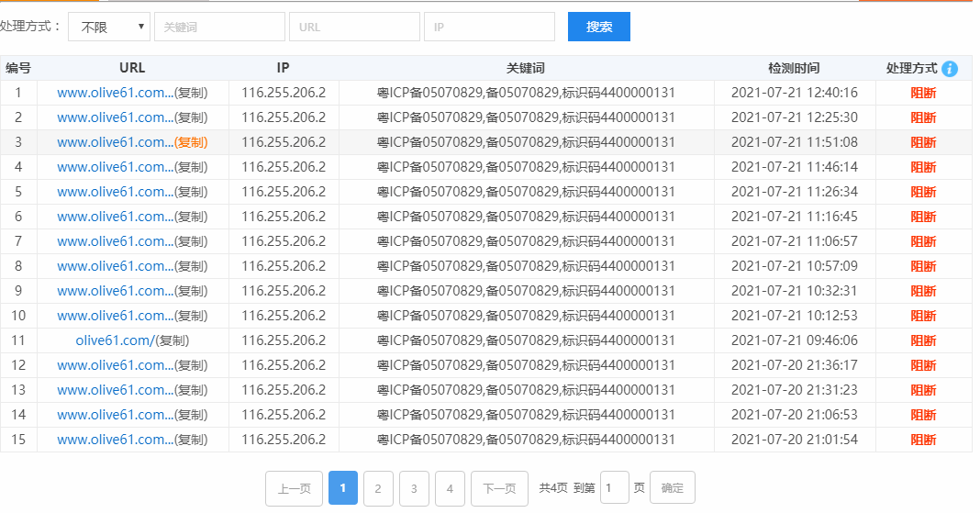
Task: Open the 处理方式 filter dropdown
Action: pyautogui.click(x=109, y=27)
